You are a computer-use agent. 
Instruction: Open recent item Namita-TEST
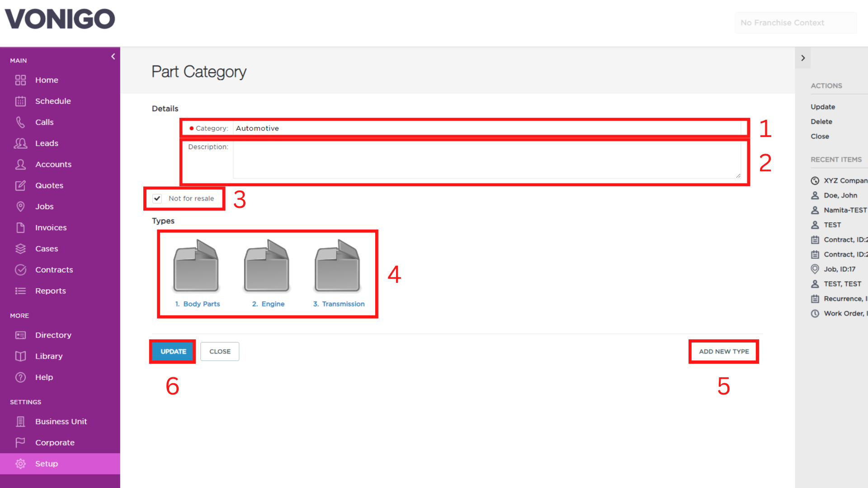tap(845, 210)
